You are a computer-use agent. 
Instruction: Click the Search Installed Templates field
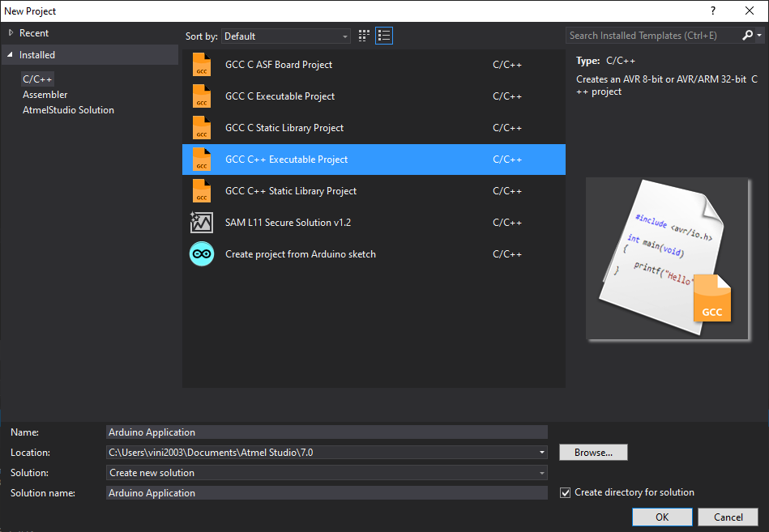point(652,36)
